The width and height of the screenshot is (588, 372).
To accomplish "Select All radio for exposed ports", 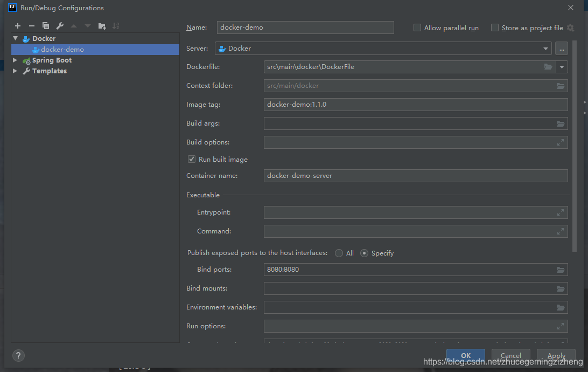I will pyautogui.click(x=339, y=253).
